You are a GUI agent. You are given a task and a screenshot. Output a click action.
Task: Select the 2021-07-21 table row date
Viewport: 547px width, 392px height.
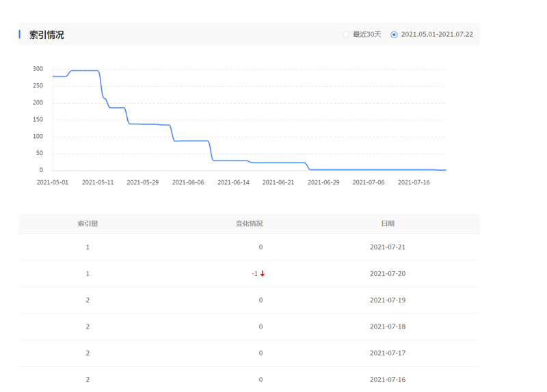tap(388, 247)
